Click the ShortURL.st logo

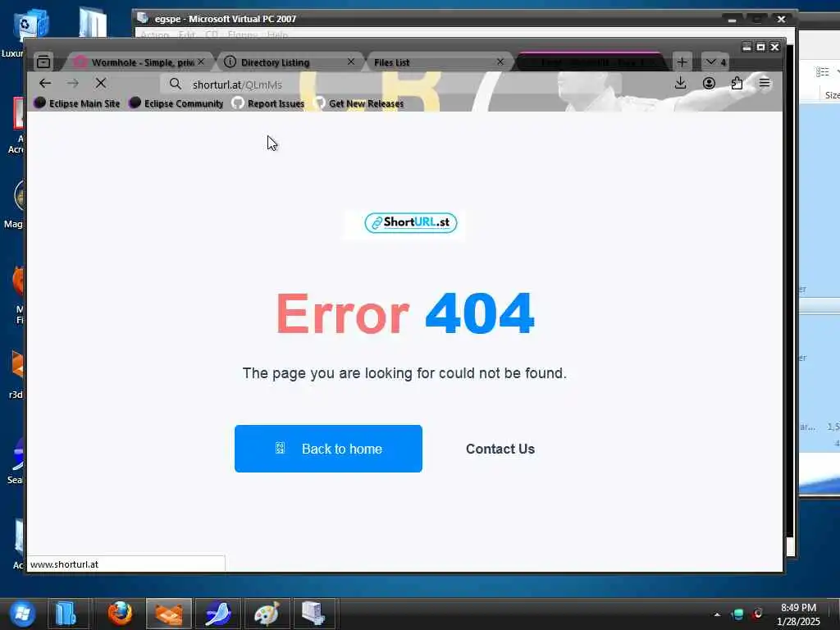pyautogui.click(x=411, y=222)
